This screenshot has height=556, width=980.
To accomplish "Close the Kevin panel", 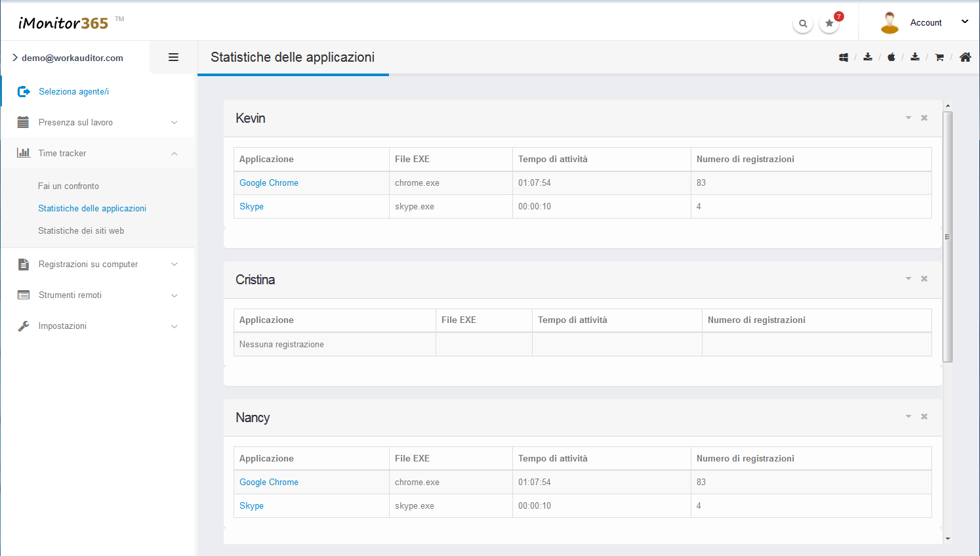I will click(x=924, y=118).
